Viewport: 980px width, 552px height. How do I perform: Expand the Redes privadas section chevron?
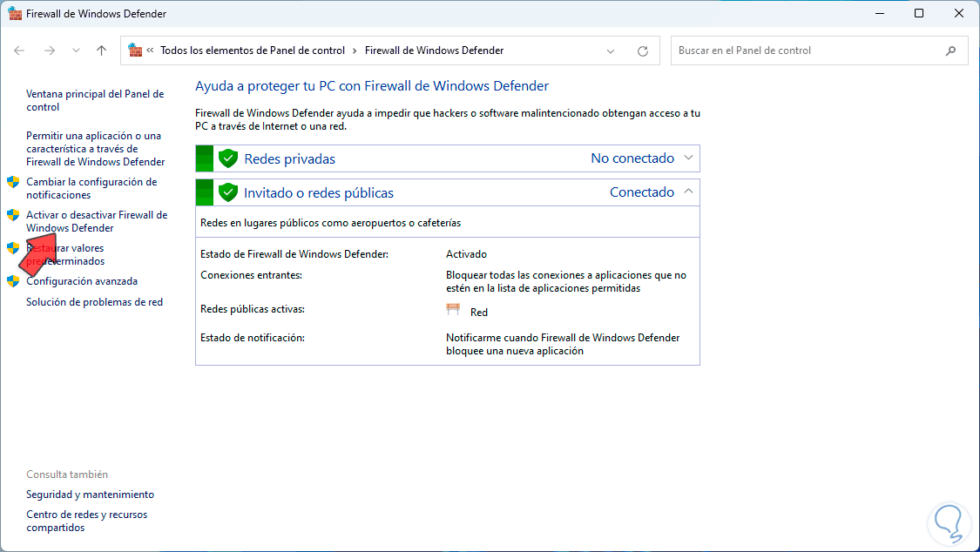click(688, 158)
